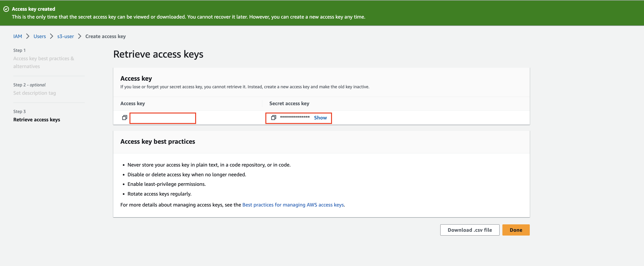
Task: Click the Create access key breadcrumb text
Action: pyautogui.click(x=105, y=36)
